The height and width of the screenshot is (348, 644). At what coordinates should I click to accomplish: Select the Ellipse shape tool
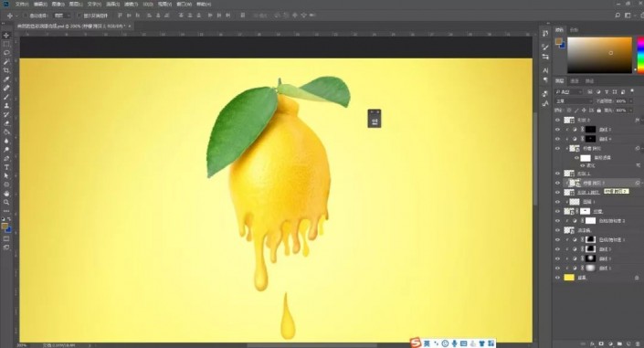[x=6, y=185]
